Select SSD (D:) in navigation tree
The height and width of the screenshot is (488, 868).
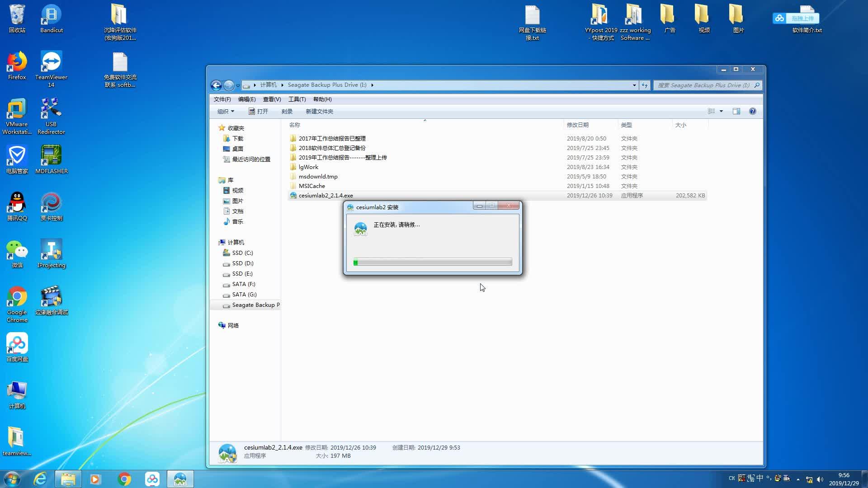click(242, 263)
